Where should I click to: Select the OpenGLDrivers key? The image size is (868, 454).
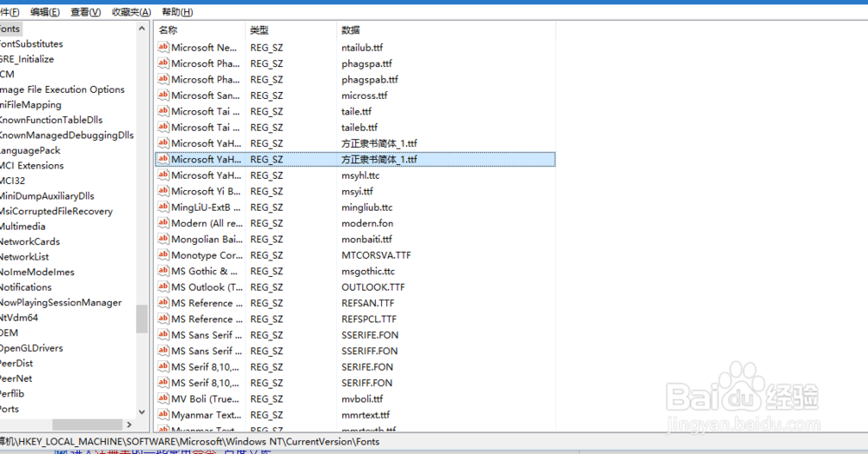tap(31, 348)
